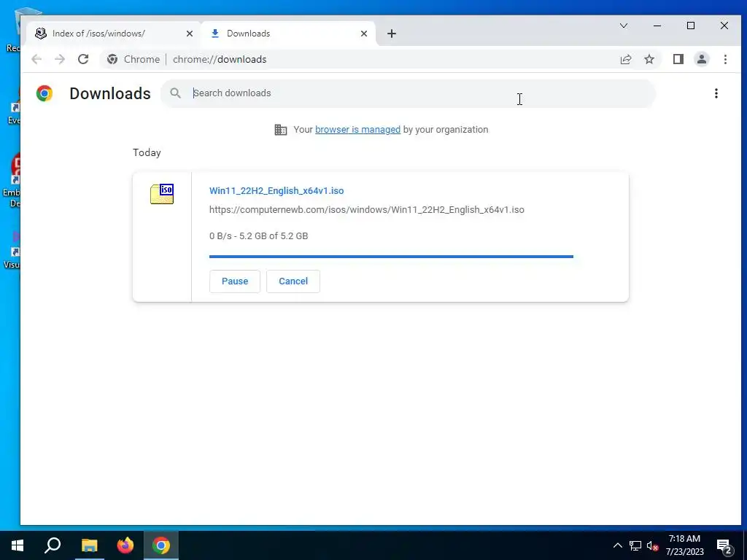Close the Downloads tab
747x560 pixels.
coord(363,34)
